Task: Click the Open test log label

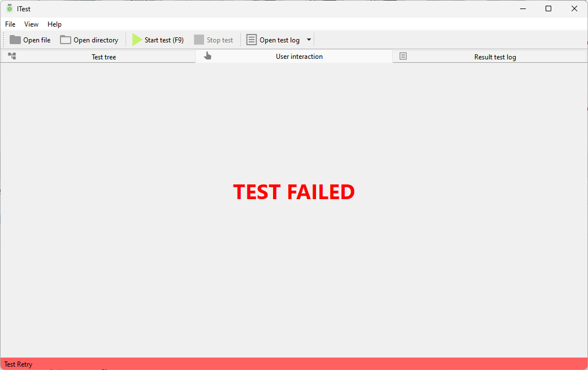Action: pyautogui.click(x=279, y=40)
